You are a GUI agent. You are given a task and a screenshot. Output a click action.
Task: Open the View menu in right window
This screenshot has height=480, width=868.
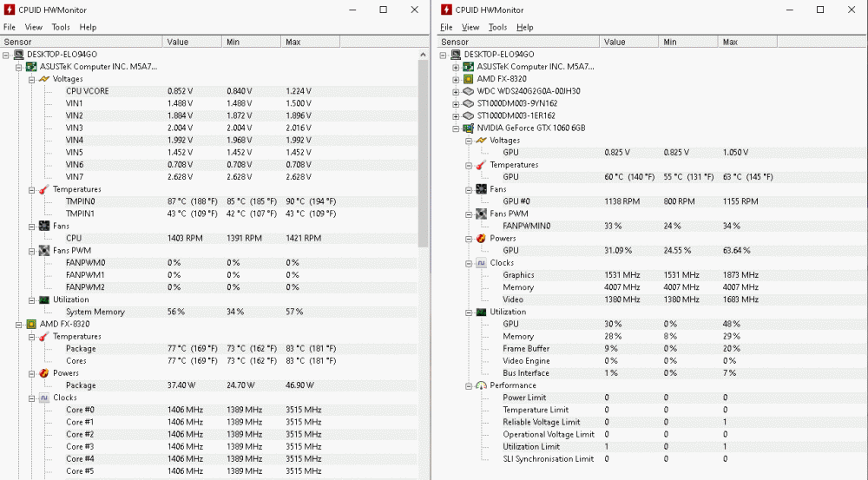pyautogui.click(x=470, y=27)
